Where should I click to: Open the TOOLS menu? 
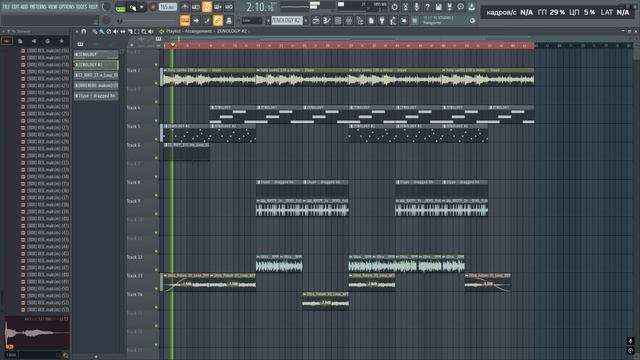pyautogui.click(x=82, y=7)
